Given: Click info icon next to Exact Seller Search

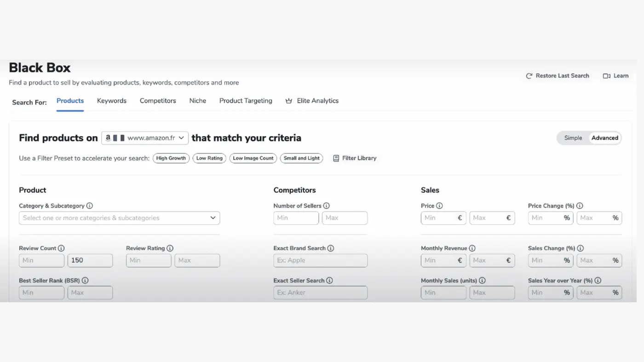Looking at the screenshot, I should [x=329, y=280].
